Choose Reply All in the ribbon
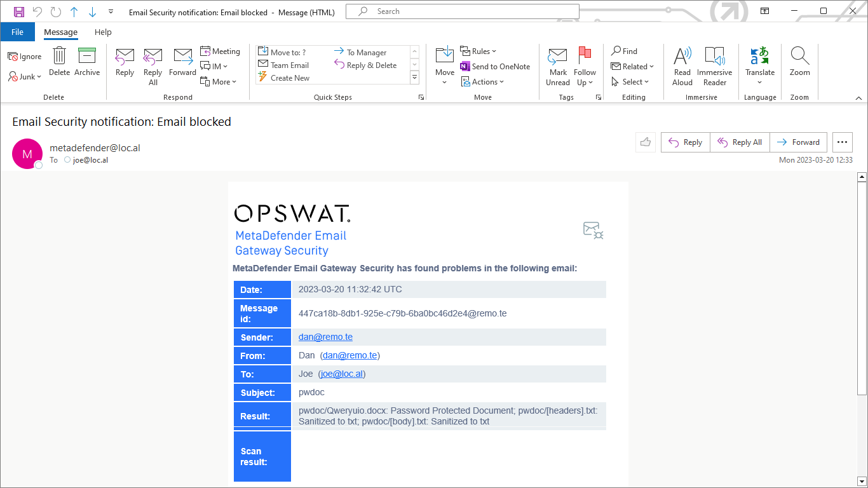868x488 pixels. pos(153,67)
